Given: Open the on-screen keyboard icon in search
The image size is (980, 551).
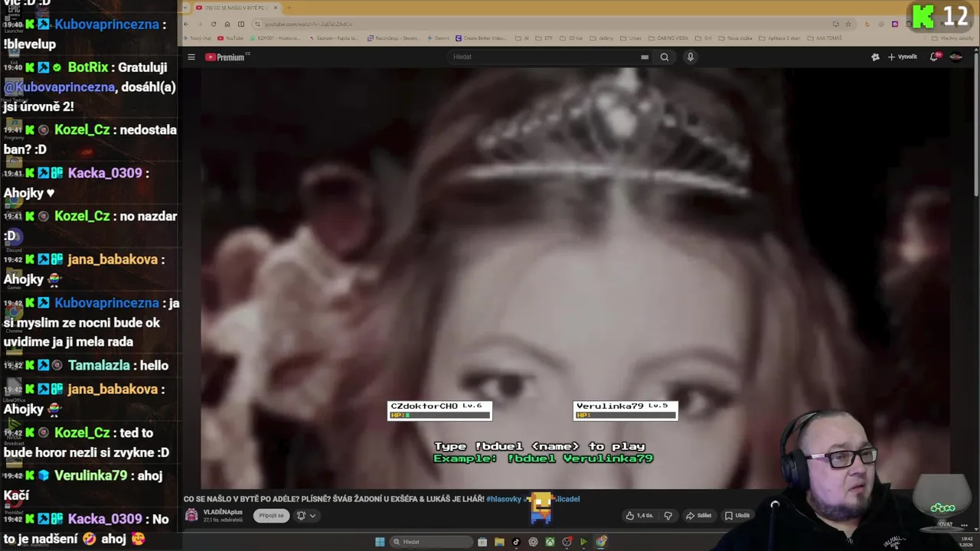Looking at the screenshot, I should pyautogui.click(x=645, y=57).
